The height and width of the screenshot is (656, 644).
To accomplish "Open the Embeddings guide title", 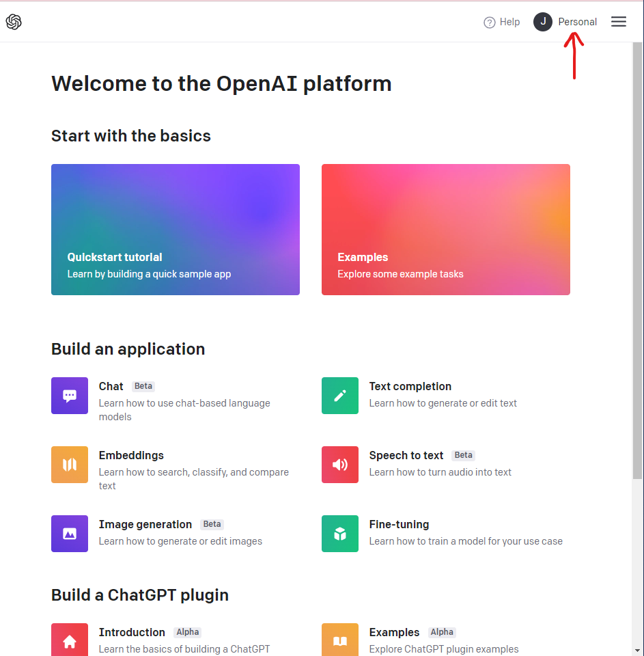I will coord(131,455).
